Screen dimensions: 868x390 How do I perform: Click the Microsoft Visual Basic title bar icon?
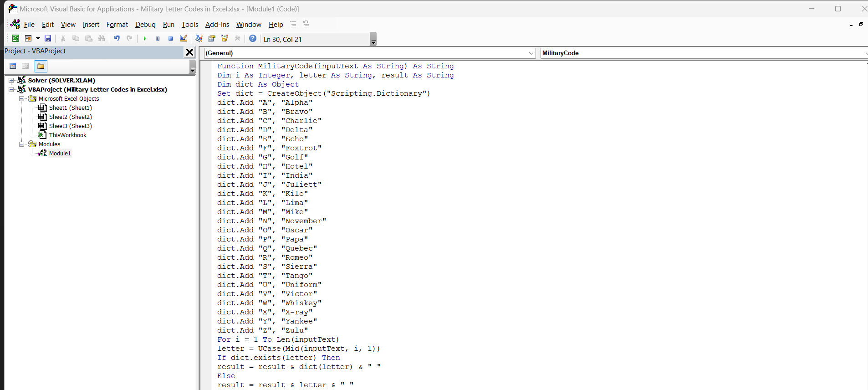pyautogui.click(x=13, y=9)
